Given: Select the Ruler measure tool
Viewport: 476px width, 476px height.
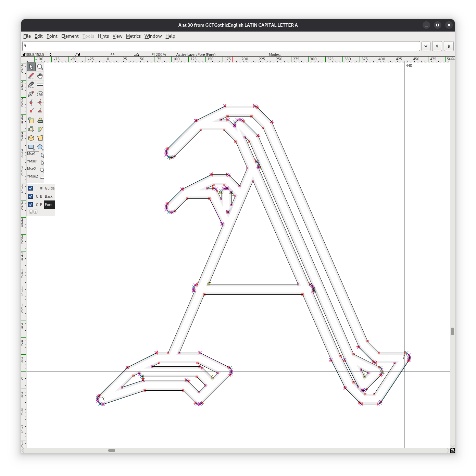Looking at the screenshot, I should click(40, 85).
